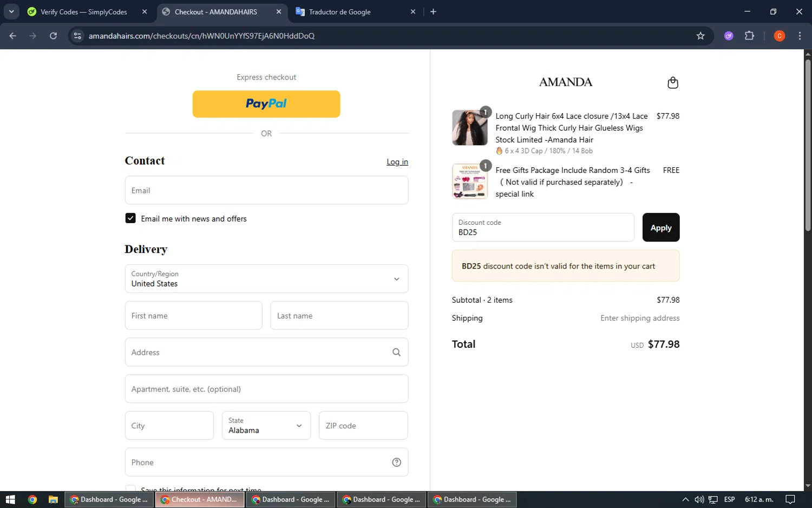Focus the Last name field
812x508 pixels.
coord(339,316)
